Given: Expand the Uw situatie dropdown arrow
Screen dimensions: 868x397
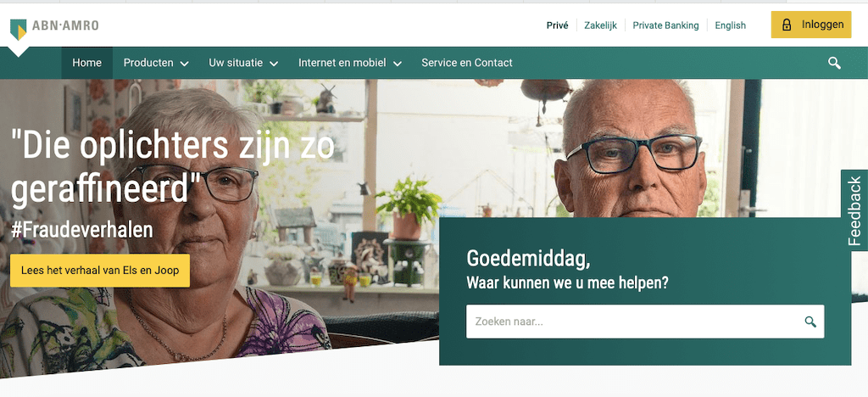Looking at the screenshot, I should point(274,64).
